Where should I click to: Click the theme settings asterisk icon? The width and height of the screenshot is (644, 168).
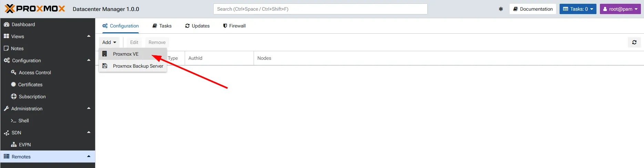tap(501, 9)
